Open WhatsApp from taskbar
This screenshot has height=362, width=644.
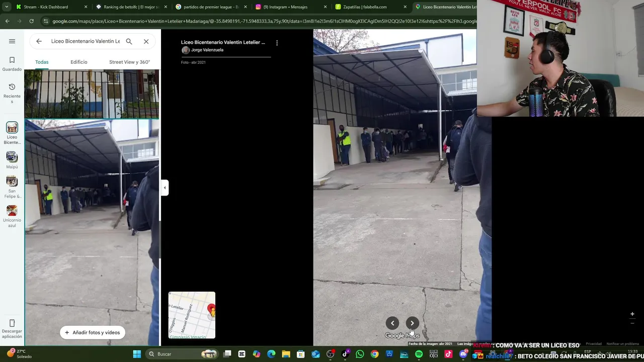tap(360, 354)
